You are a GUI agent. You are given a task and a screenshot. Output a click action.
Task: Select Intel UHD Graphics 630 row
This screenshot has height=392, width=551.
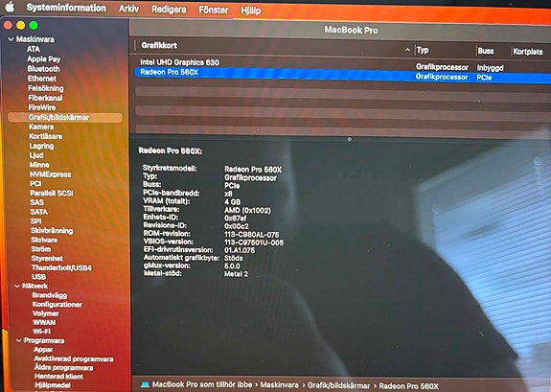click(x=343, y=63)
